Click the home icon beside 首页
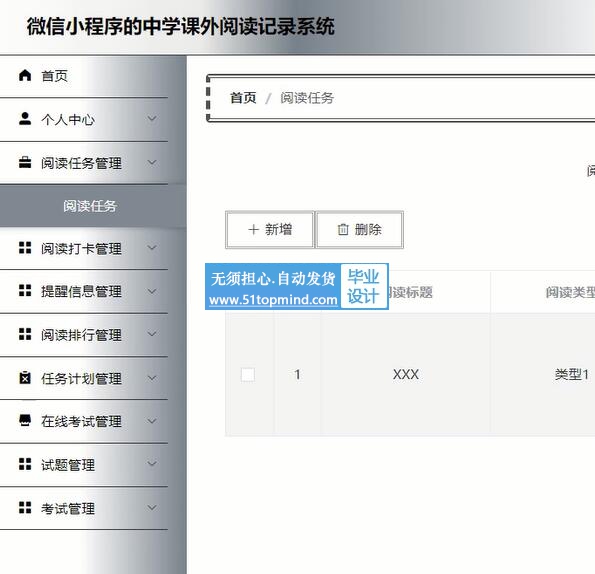 [x=25, y=75]
